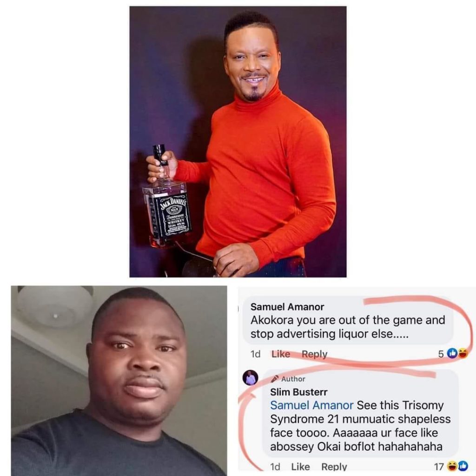Open the Samuel Amanor mention link
Viewport: 476px width, 476px height.
point(312,405)
